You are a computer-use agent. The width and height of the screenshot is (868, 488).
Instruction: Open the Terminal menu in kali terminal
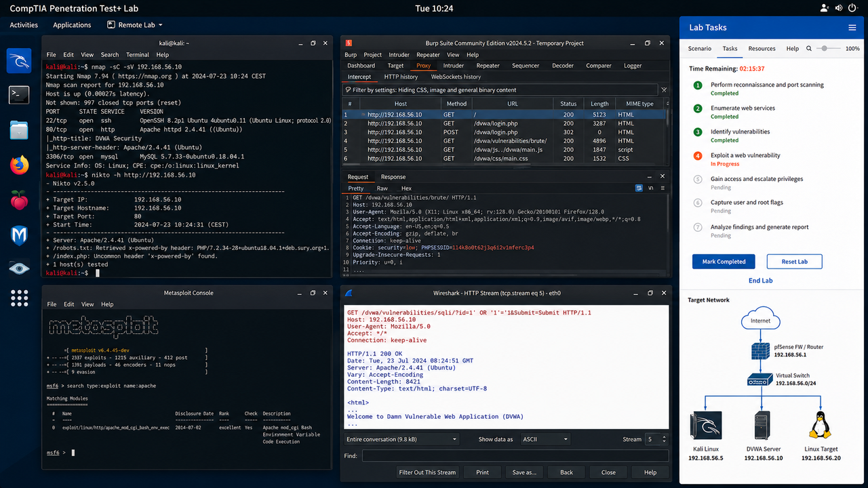[x=138, y=55]
